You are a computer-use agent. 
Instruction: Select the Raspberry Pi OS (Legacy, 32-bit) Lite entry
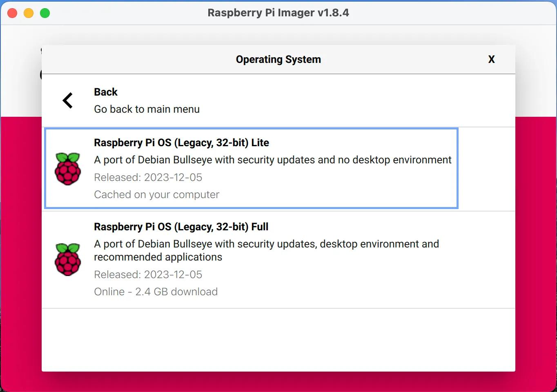pyautogui.click(x=251, y=168)
